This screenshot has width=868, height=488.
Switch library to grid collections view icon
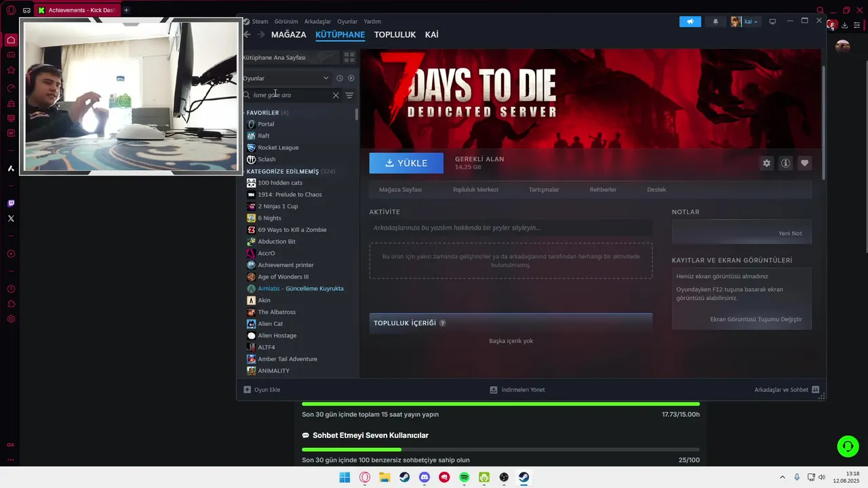tap(349, 58)
